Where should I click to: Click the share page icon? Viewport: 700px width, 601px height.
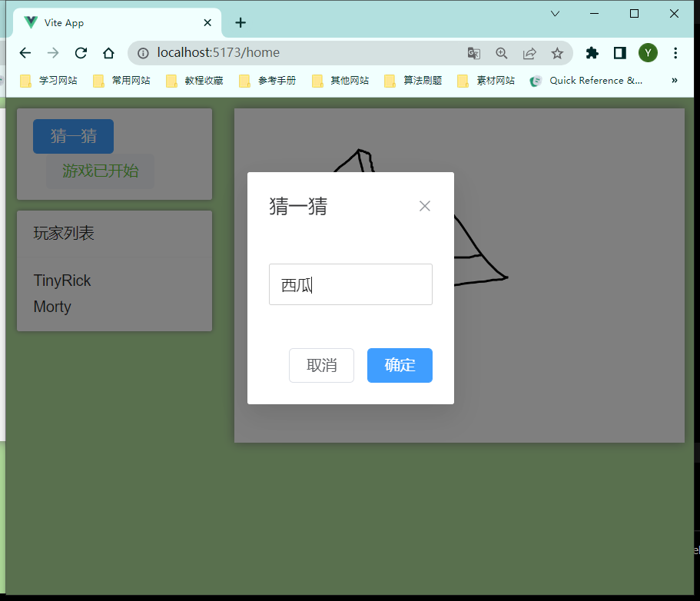coord(529,53)
